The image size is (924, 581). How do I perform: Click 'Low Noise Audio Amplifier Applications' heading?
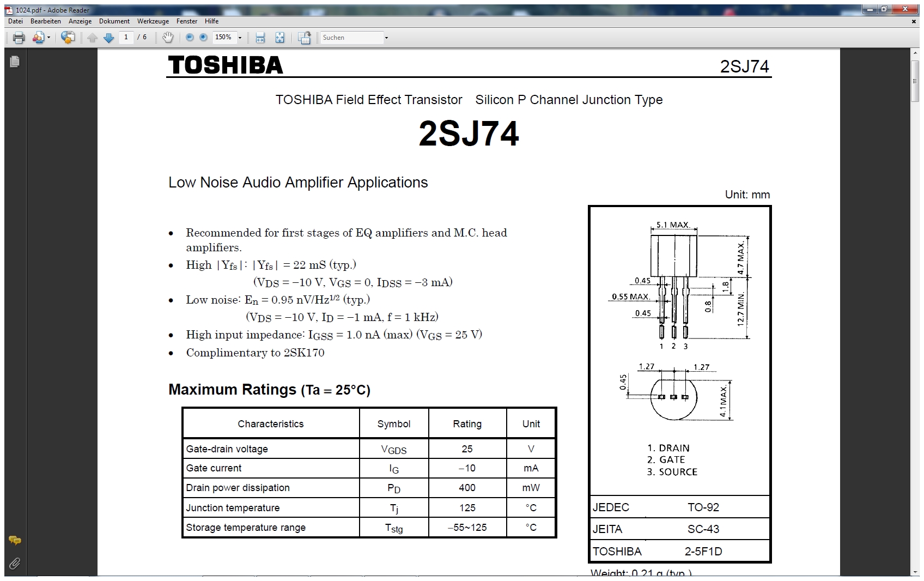coord(298,182)
